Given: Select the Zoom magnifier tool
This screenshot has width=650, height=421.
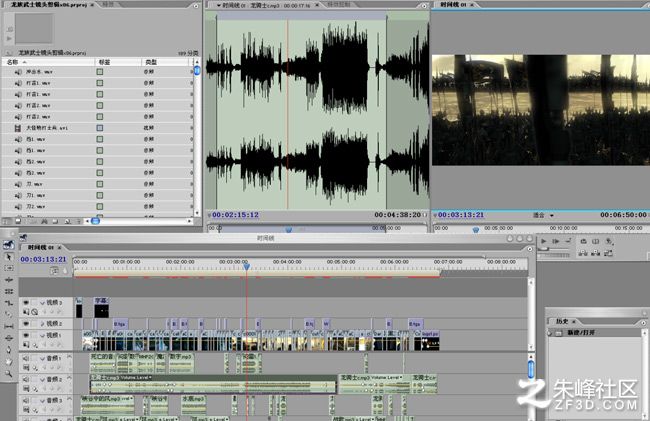Looking at the screenshot, I should pyautogui.click(x=9, y=374).
